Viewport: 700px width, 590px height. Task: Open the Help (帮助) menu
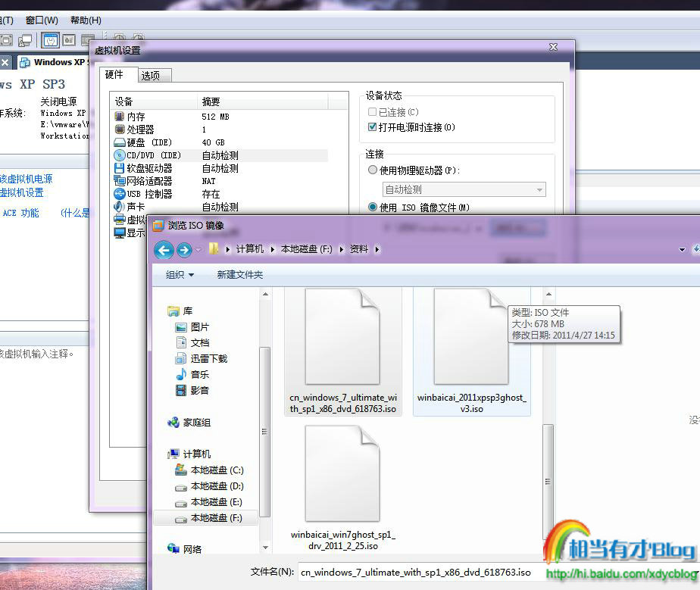tap(86, 20)
